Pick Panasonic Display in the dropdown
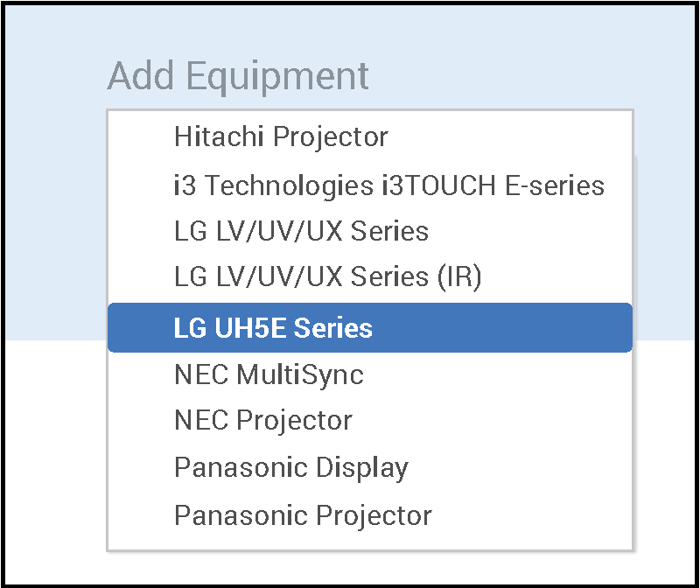 tap(290, 467)
